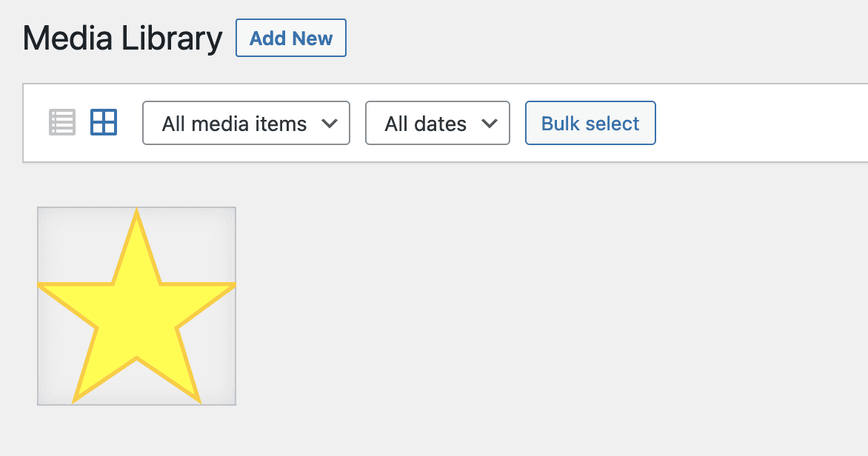Open the All dates dropdown
The height and width of the screenshot is (456, 868).
pyautogui.click(x=437, y=123)
